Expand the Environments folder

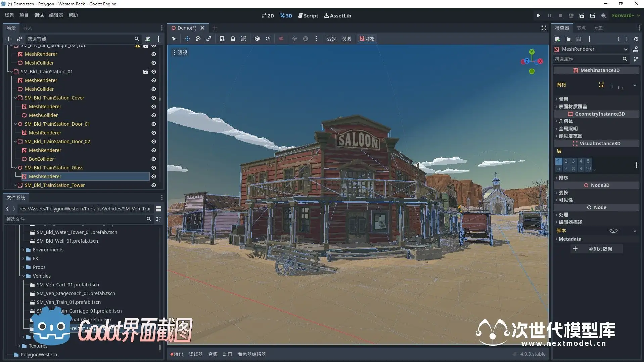pyautogui.click(x=24, y=250)
